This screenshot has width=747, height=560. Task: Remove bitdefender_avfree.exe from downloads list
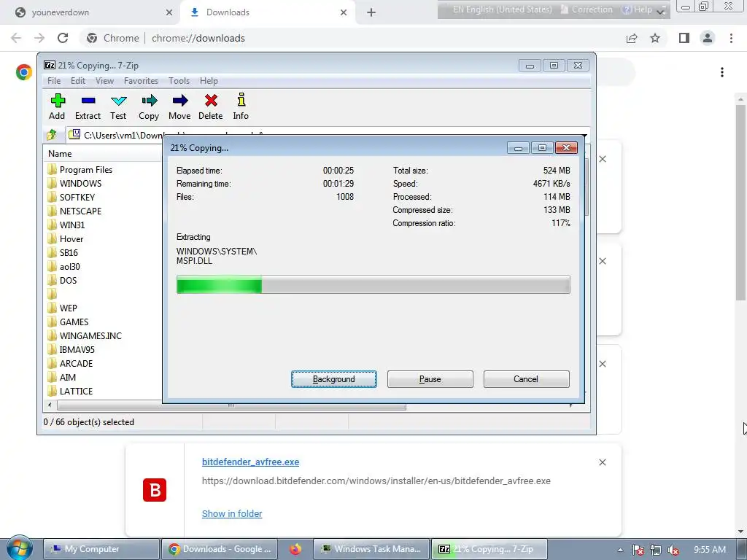point(603,462)
